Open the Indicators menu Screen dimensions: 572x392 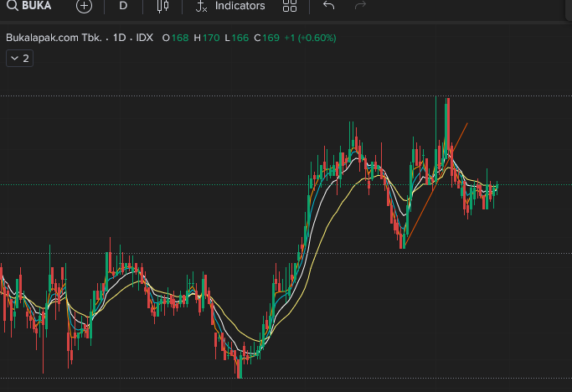[x=231, y=6]
